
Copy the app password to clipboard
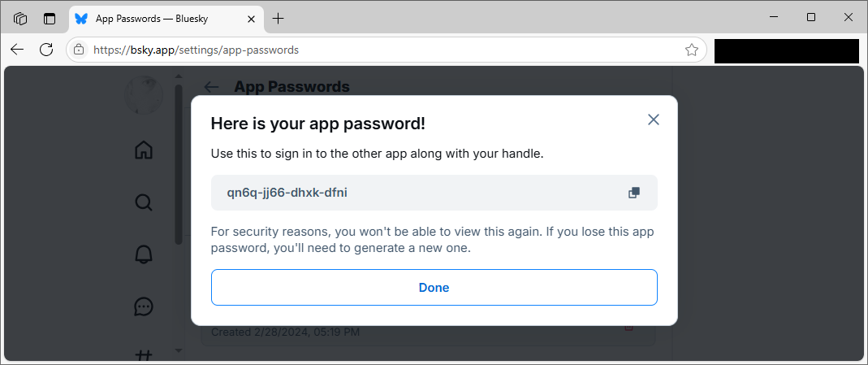click(x=634, y=193)
